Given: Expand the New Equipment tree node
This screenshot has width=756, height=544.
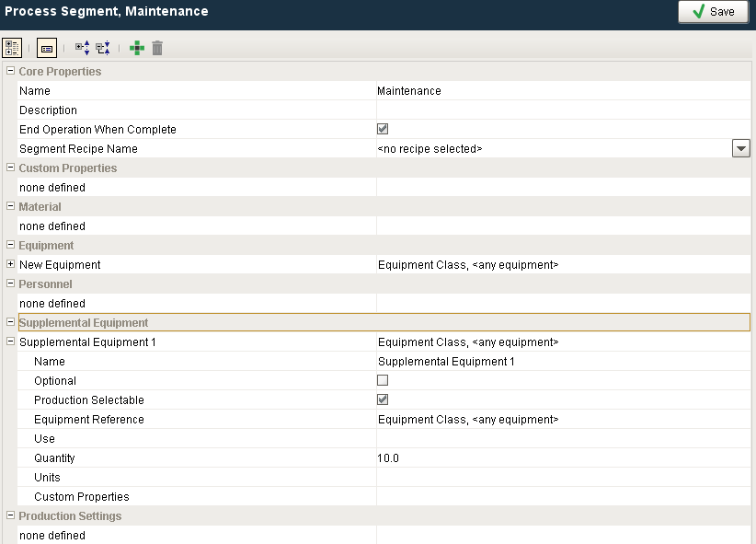Looking at the screenshot, I should 11,265.
